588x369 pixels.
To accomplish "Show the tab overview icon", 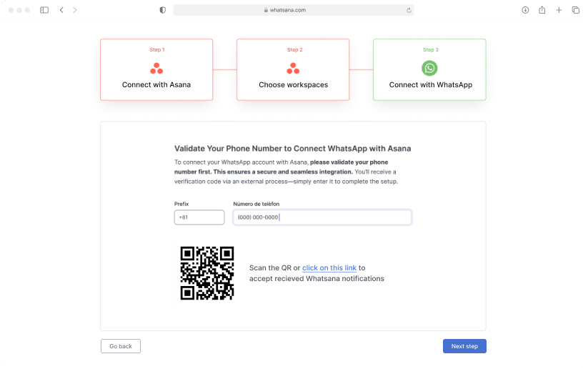I will [x=576, y=10].
